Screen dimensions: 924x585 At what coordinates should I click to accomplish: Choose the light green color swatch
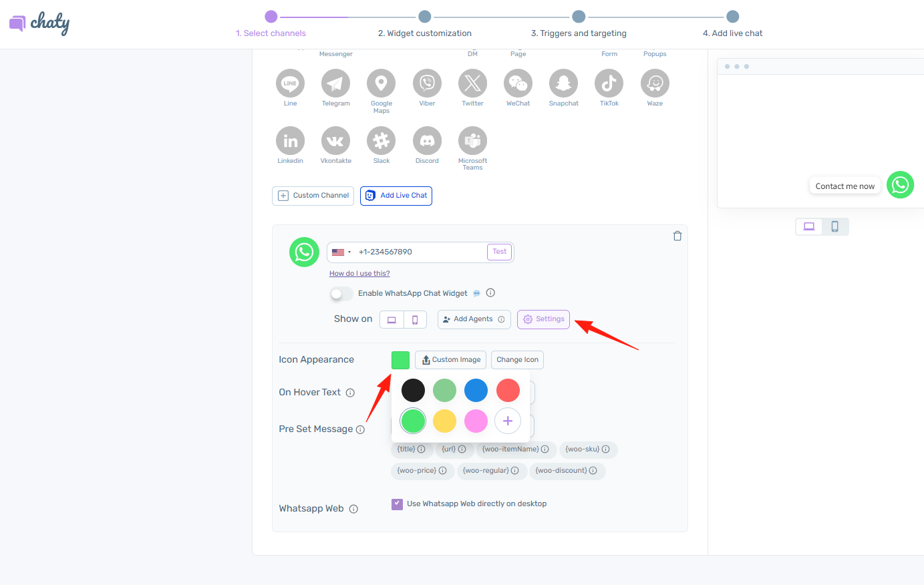(444, 391)
